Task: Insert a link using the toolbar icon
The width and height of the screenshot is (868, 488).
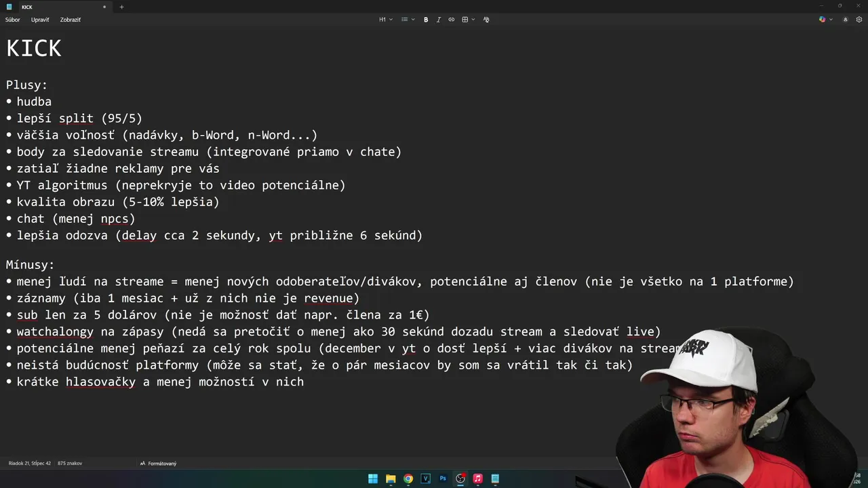Action: [452, 20]
